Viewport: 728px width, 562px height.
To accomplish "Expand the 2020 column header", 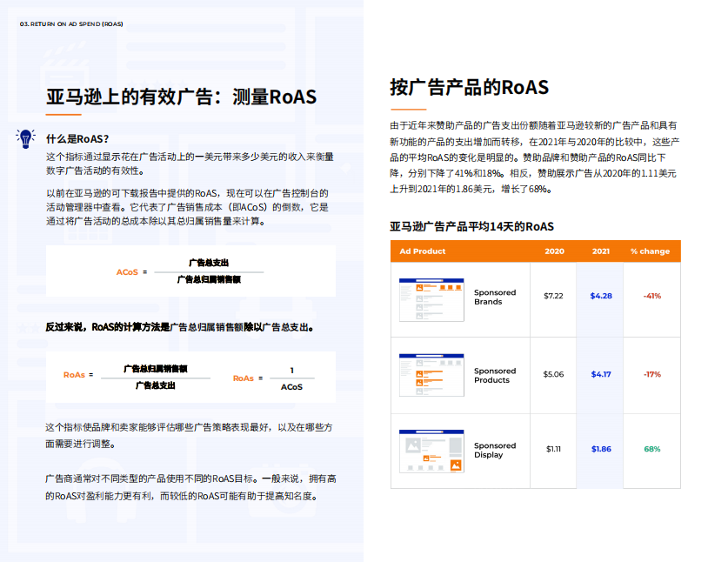I will point(554,251).
